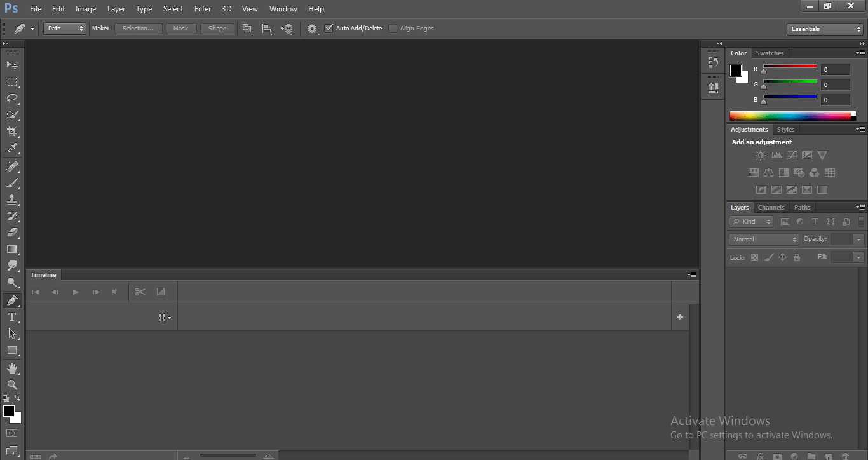The height and width of the screenshot is (460, 868).
Task: Select the Hand tool
Action: click(12, 368)
